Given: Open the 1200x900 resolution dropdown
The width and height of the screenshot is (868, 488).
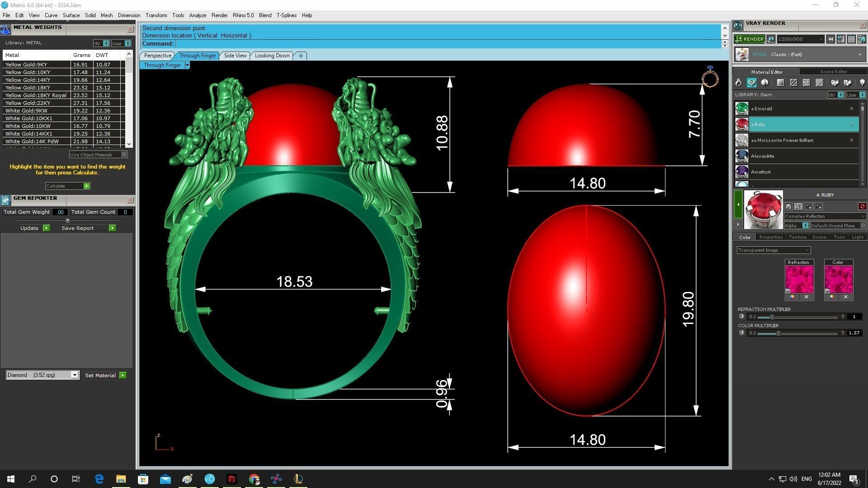Looking at the screenshot, I should point(800,39).
